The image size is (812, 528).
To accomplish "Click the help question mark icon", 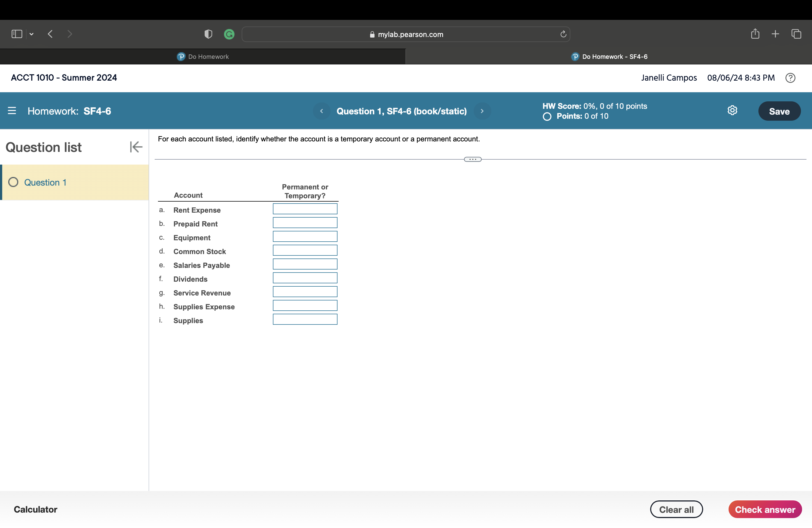I will [x=790, y=78].
